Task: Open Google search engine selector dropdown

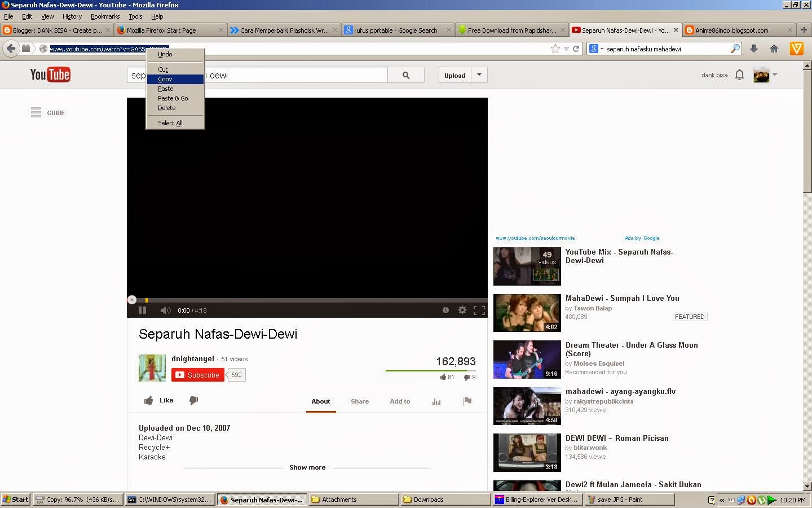Action: pos(596,49)
